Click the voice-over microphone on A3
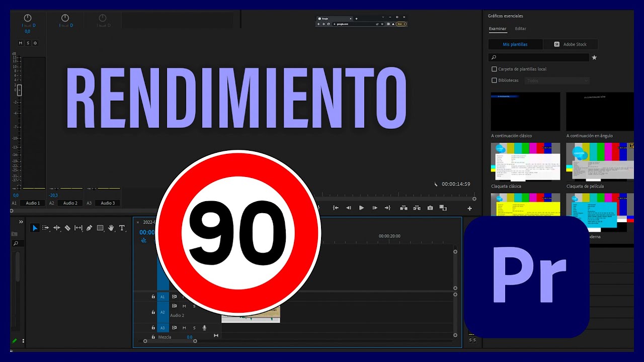644x362 pixels. coord(204,328)
